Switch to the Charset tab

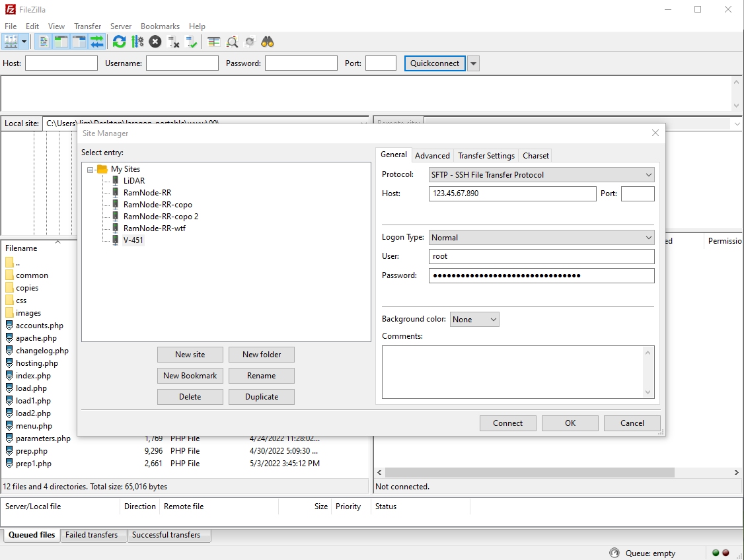(x=536, y=156)
